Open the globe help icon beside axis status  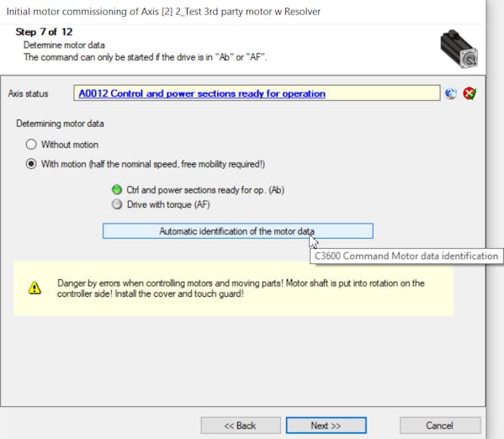click(451, 93)
